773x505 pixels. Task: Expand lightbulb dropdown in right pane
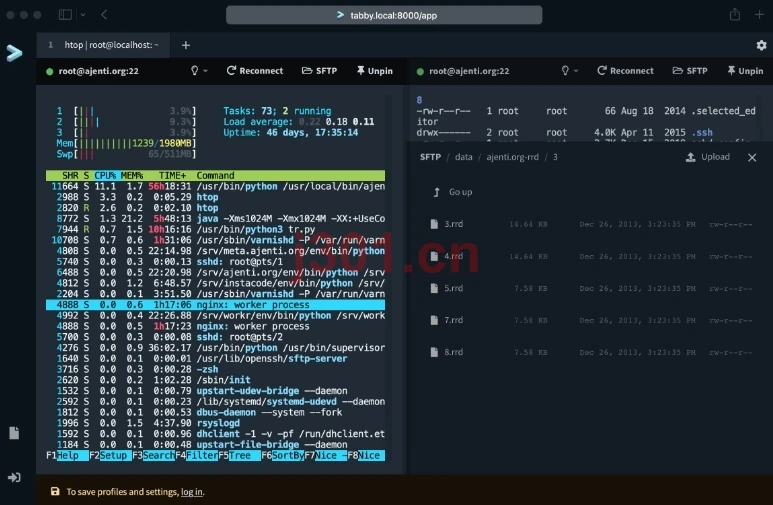point(570,71)
